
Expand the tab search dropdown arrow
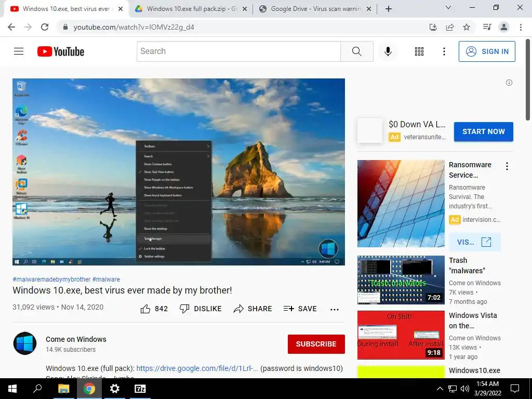[448, 7]
